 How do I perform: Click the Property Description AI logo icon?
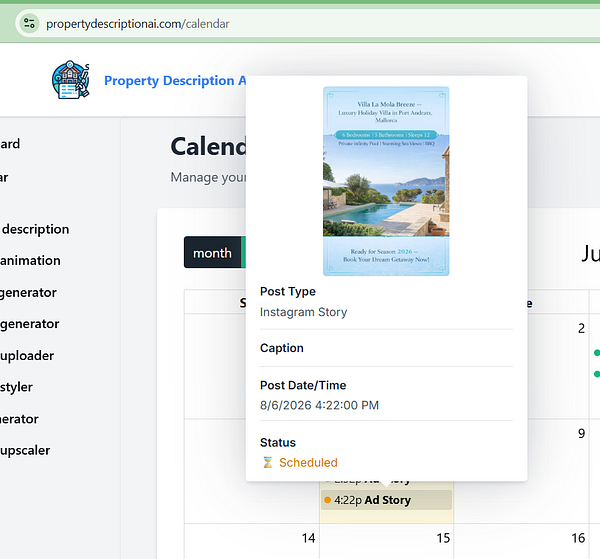(x=71, y=80)
